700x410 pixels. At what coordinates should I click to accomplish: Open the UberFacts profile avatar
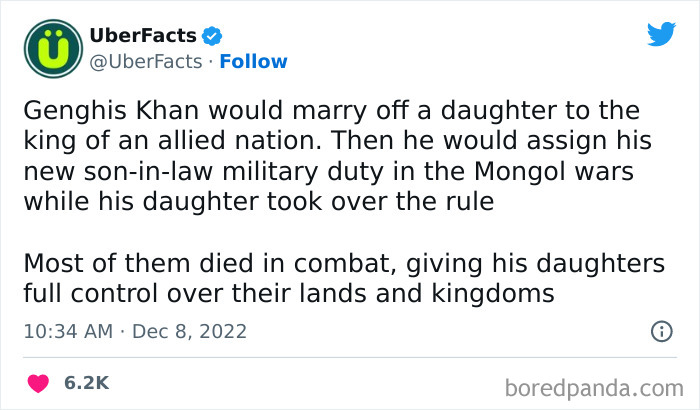click(x=50, y=49)
